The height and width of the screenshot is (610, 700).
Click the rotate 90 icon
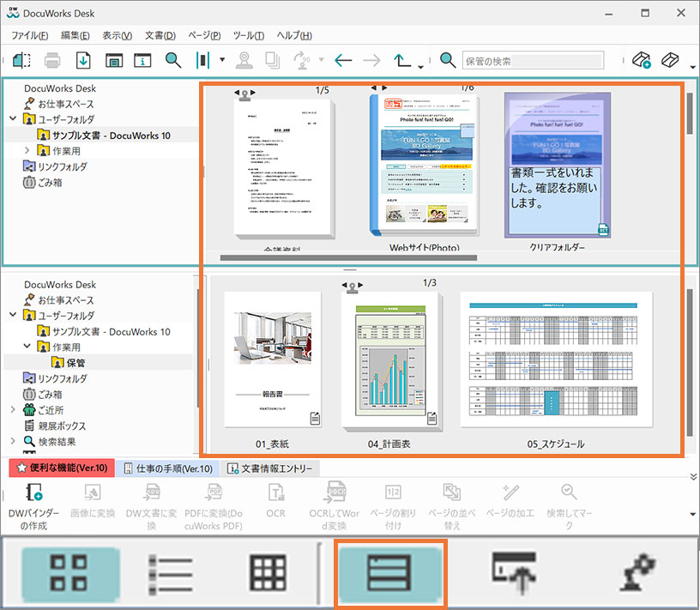pyautogui.click(x=302, y=60)
